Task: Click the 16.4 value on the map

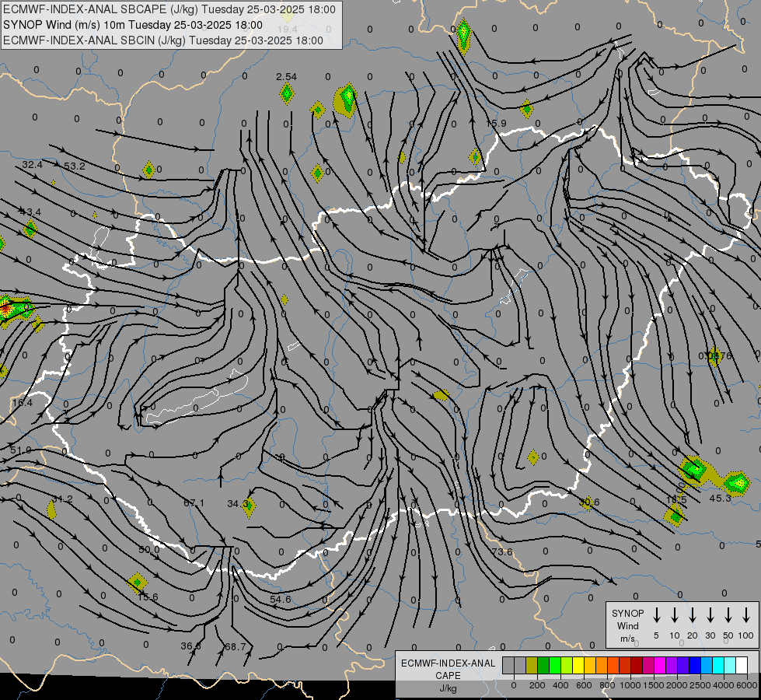Action: tap(23, 403)
